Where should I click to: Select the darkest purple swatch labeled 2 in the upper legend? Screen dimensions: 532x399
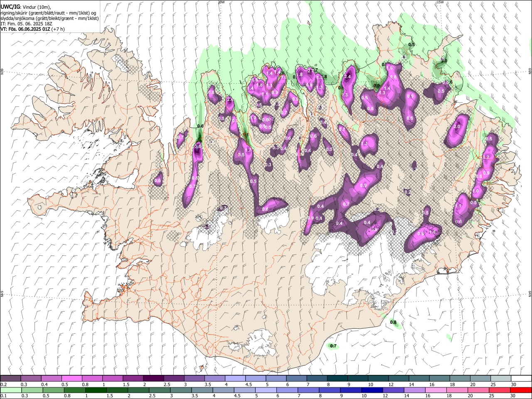click(153, 378)
